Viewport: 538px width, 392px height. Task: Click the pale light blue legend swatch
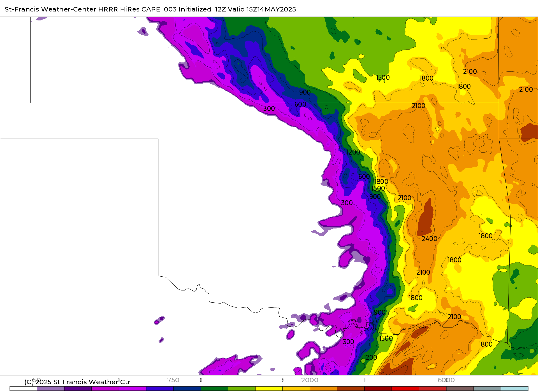pyautogui.click(x=515, y=388)
